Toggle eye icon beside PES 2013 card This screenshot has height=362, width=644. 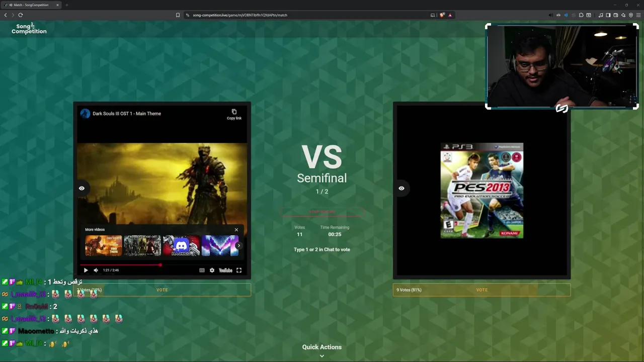pos(401,188)
